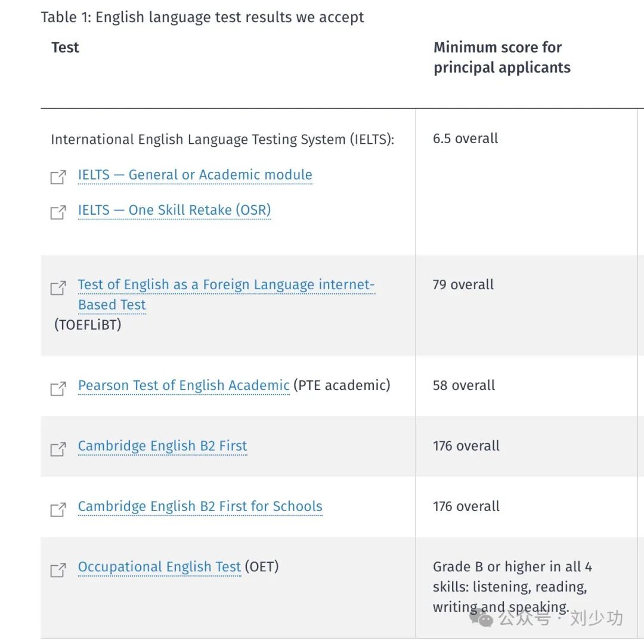
Task: Follow the Pearson Test of English Academic link
Action: [x=184, y=386]
